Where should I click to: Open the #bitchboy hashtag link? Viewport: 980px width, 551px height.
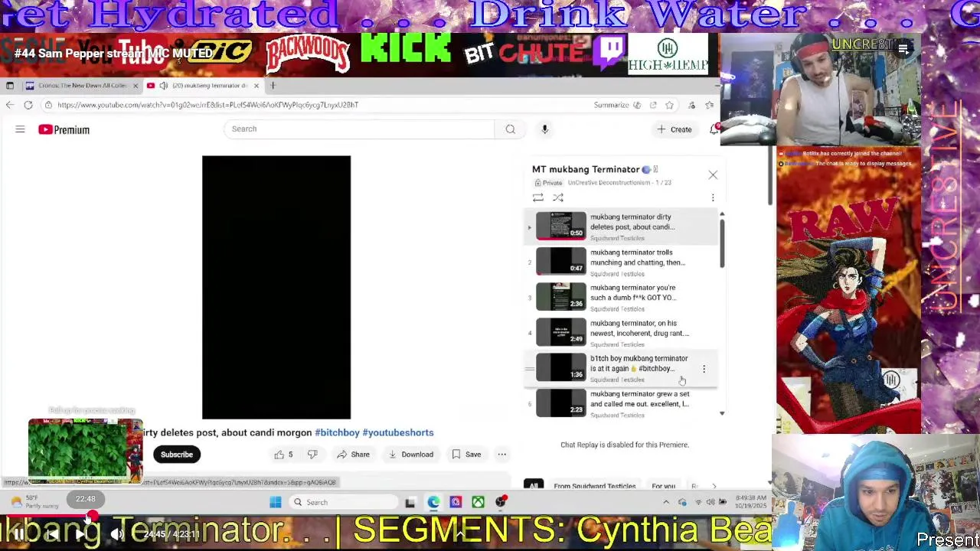pyautogui.click(x=337, y=432)
